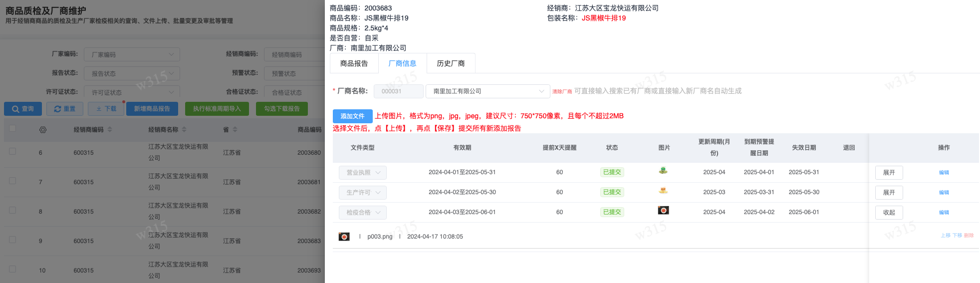The width and height of the screenshot is (980, 283).
Task: Click the 已提交 status in 营业执照 row
Action: 612,172
